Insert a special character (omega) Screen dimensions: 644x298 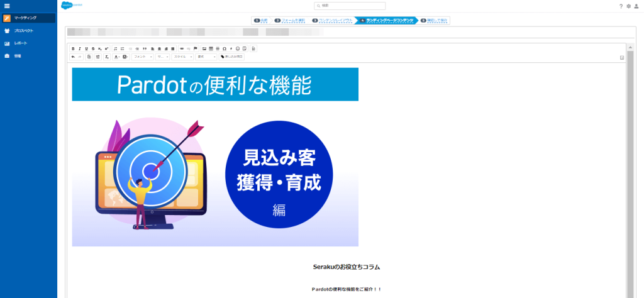click(x=225, y=49)
